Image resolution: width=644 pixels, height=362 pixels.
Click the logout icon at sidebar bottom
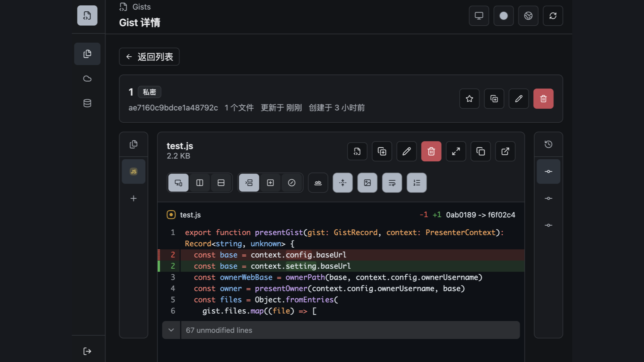[87, 351]
